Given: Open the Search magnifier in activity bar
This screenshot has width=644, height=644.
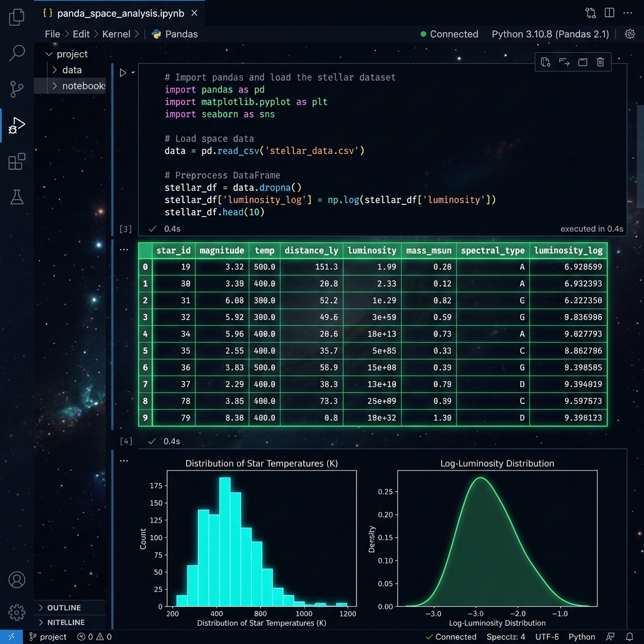Looking at the screenshot, I should (x=17, y=53).
